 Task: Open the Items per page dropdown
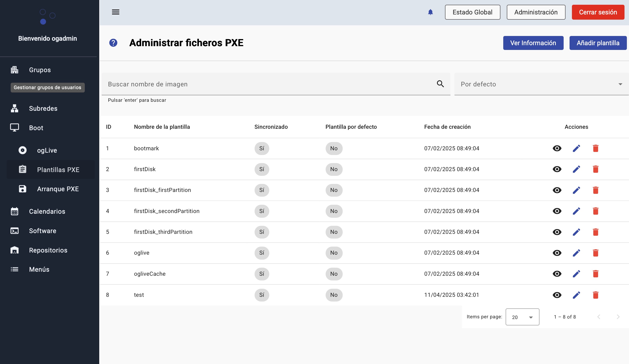[522, 317]
